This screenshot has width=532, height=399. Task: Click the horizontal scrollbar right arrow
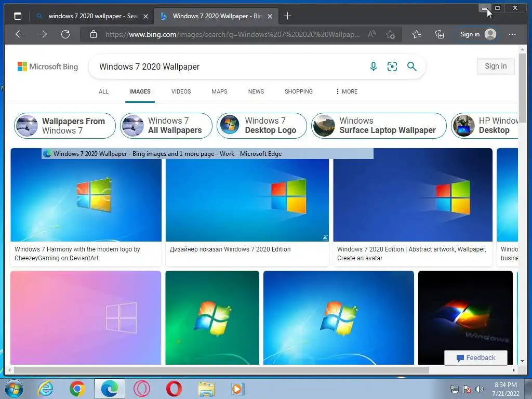(x=514, y=370)
